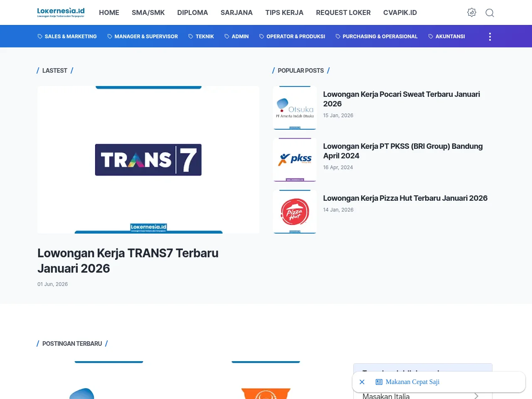Select Akuntansi category tag
The width and height of the screenshot is (532, 399).
click(447, 37)
